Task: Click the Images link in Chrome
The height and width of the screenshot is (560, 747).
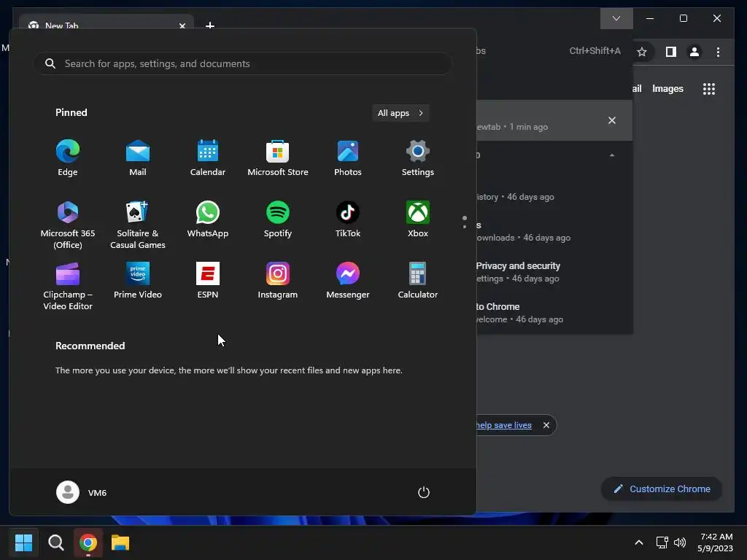Action: tap(667, 88)
